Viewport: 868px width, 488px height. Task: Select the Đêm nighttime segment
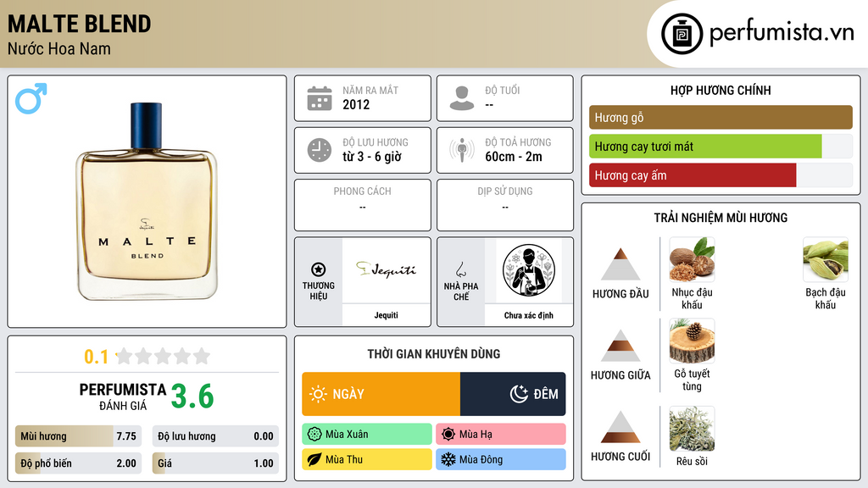[513, 394]
